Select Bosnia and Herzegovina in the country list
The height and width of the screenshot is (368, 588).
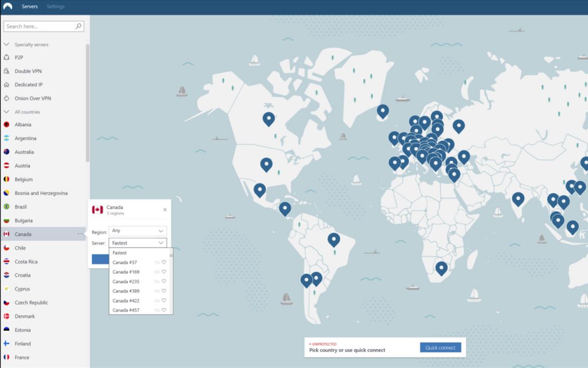click(41, 193)
